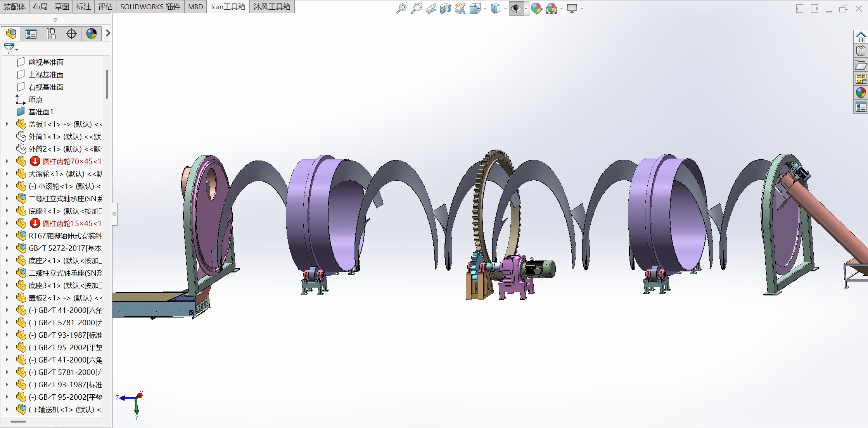Toggle the Hide/Show Items eye button

click(515, 8)
